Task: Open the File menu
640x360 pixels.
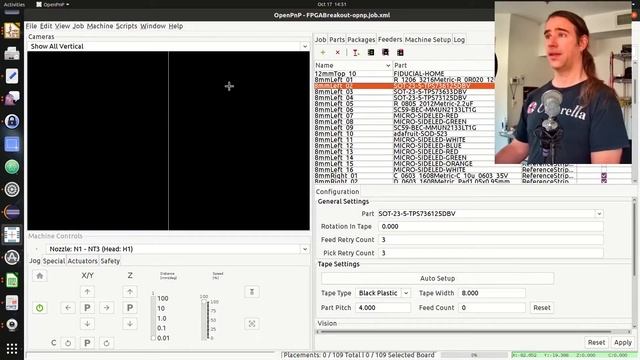Action: tap(31, 26)
